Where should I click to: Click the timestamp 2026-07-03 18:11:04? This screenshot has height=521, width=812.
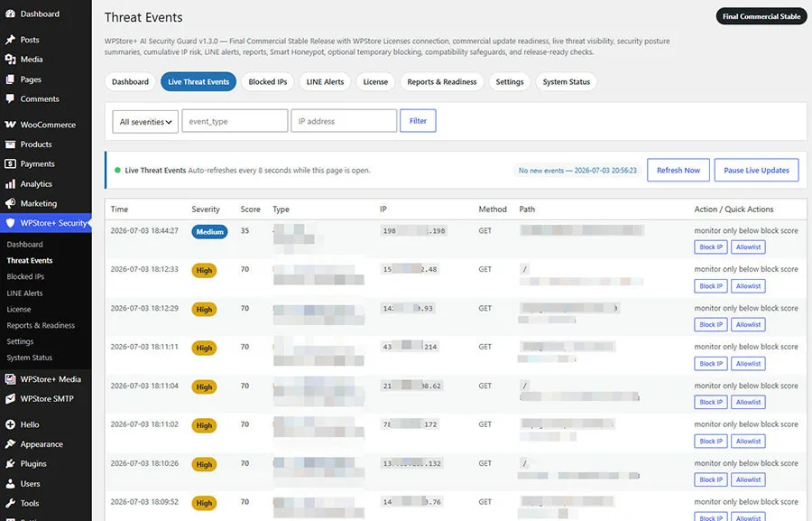coord(144,386)
